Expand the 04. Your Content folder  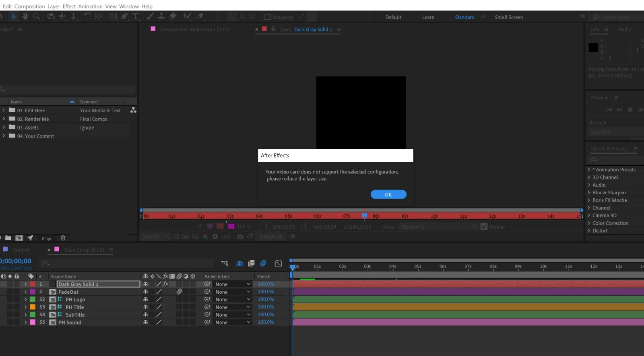point(4,136)
